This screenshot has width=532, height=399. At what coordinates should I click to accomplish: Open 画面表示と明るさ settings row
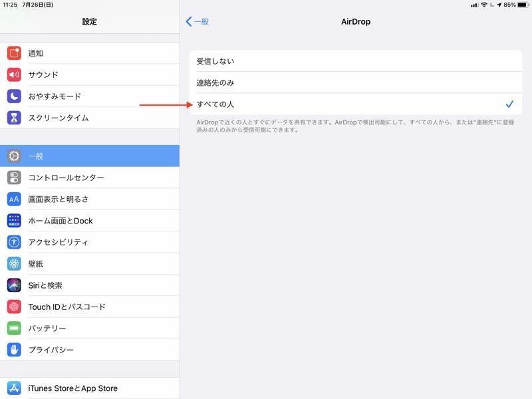click(x=90, y=199)
